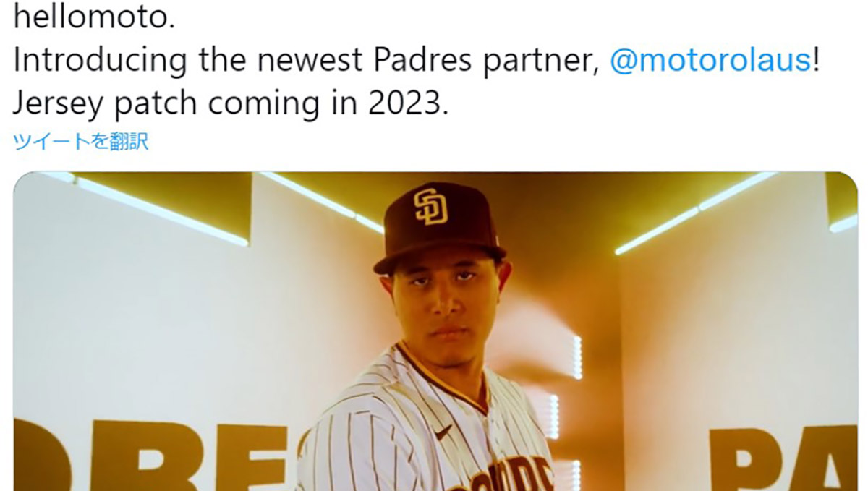Click the "hellomoto." tweet text line
This screenshot has height=491, width=868.
[94, 17]
